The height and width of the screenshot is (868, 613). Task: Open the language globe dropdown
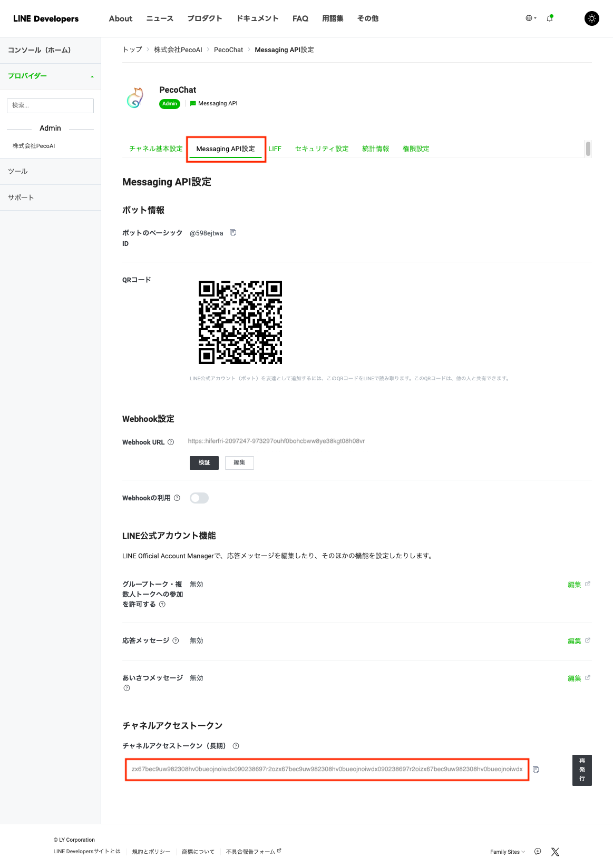pyautogui.click(x=531, y=18)
